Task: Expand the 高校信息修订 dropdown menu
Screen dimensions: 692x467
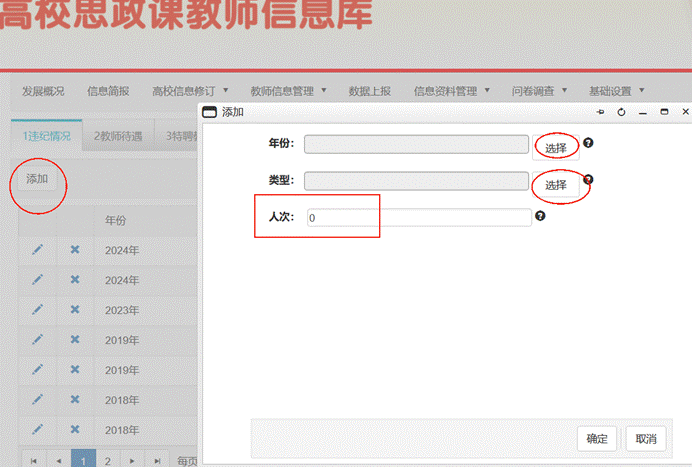Action: (x=190, y=91)
